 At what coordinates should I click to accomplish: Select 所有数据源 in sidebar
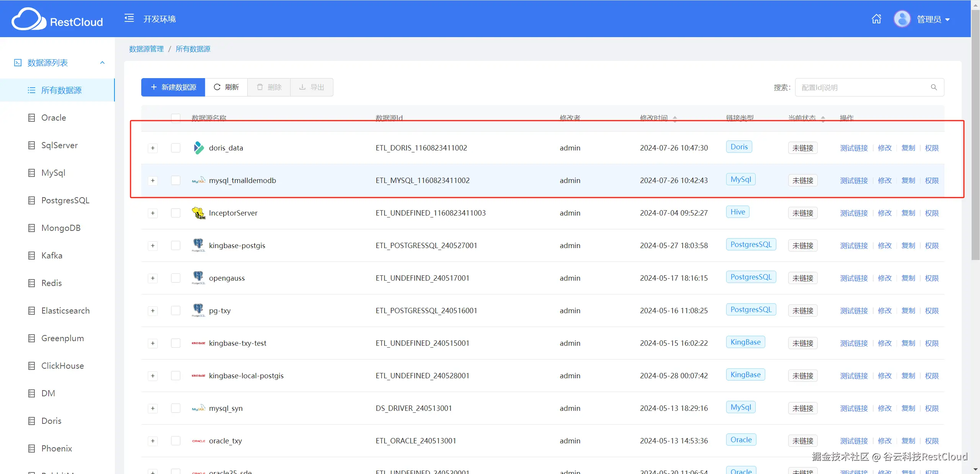click(57, 90)
